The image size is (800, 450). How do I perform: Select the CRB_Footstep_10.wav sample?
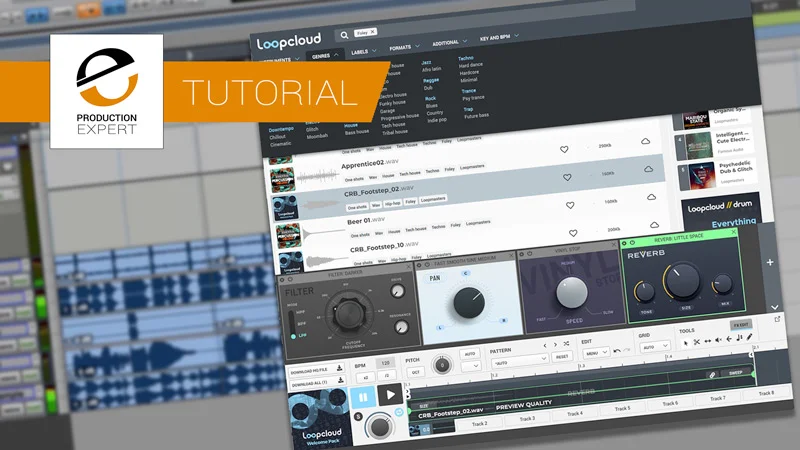click(384, 247)
